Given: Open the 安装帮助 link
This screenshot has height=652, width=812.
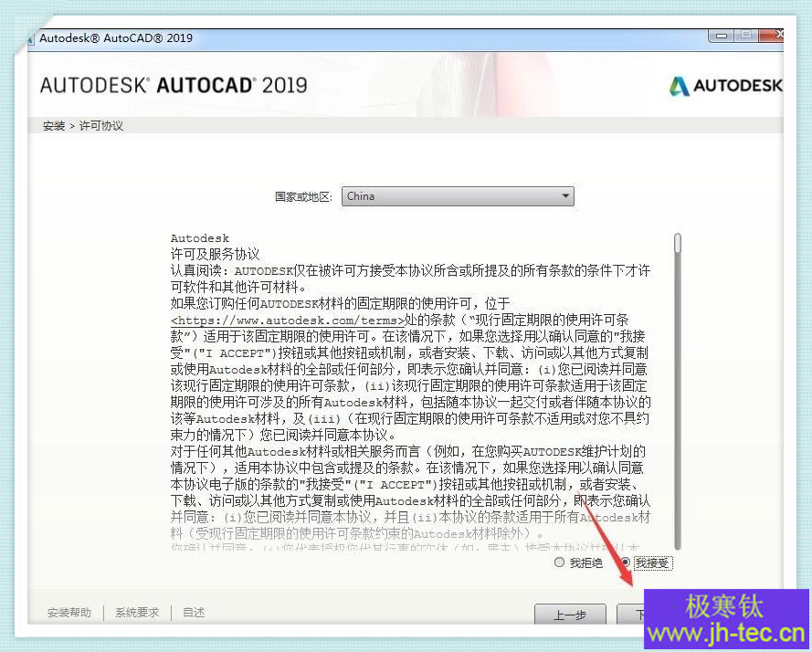Looking at the screenshot, I should pyautogui.click(x=69, y=613).
